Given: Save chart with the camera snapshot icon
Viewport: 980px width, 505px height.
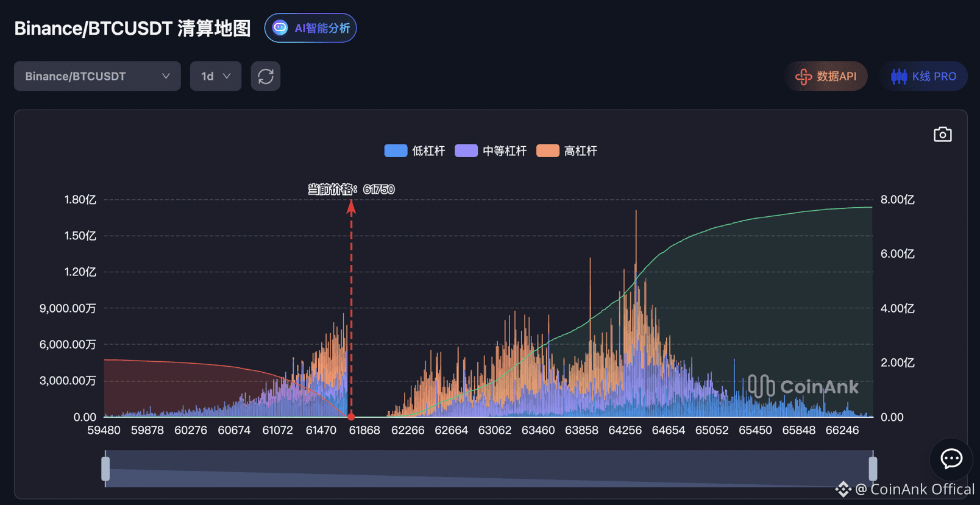Looking at the screenshot, I should point(942,135).
